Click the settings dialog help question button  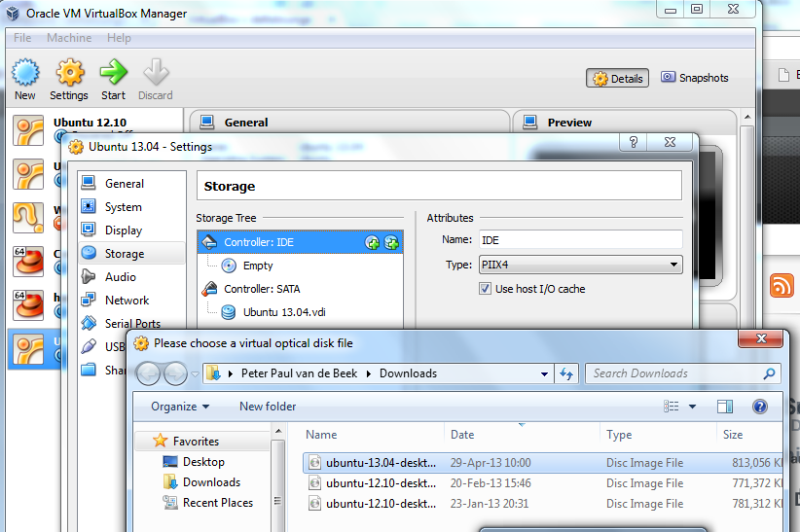click(x=634, y=142)
